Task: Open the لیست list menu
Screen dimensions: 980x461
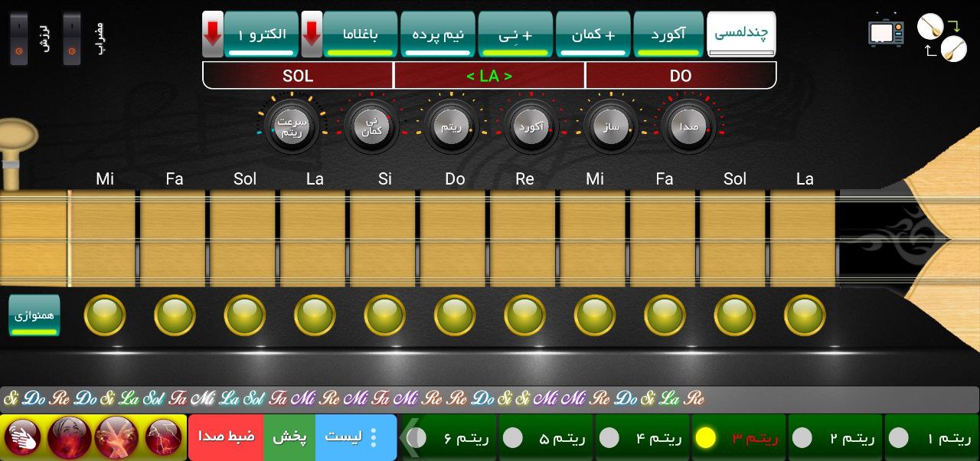Action: click(356, 437)
